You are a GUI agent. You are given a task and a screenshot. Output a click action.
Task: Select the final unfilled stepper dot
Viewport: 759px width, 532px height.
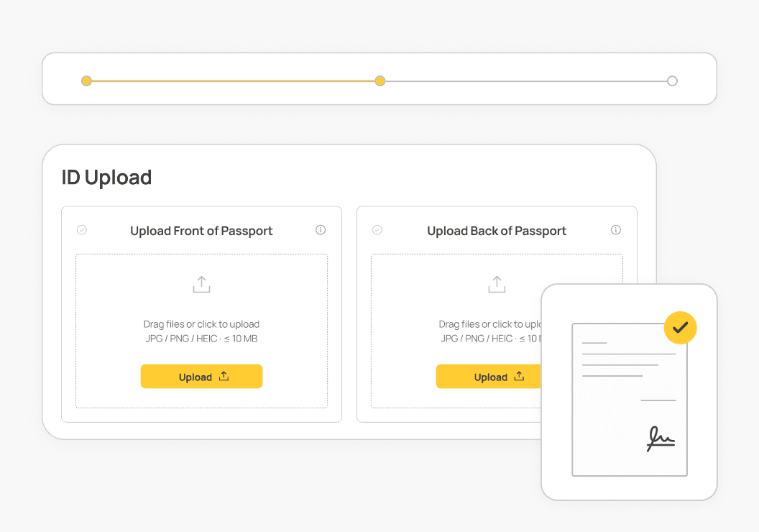(x=672, y=81)
